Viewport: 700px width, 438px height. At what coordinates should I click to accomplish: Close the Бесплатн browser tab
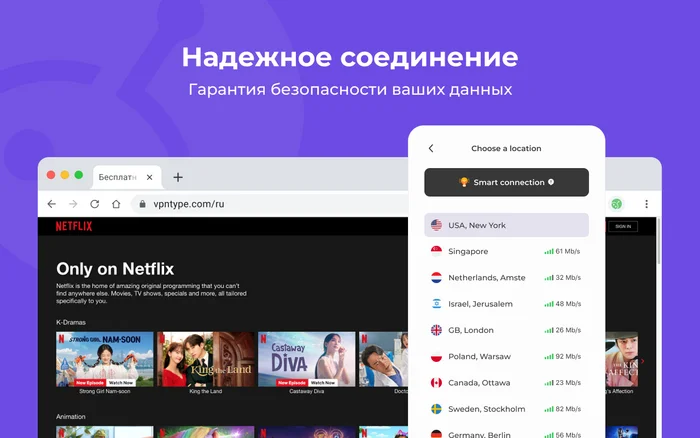pyautogui.click(x=150, y=177)
